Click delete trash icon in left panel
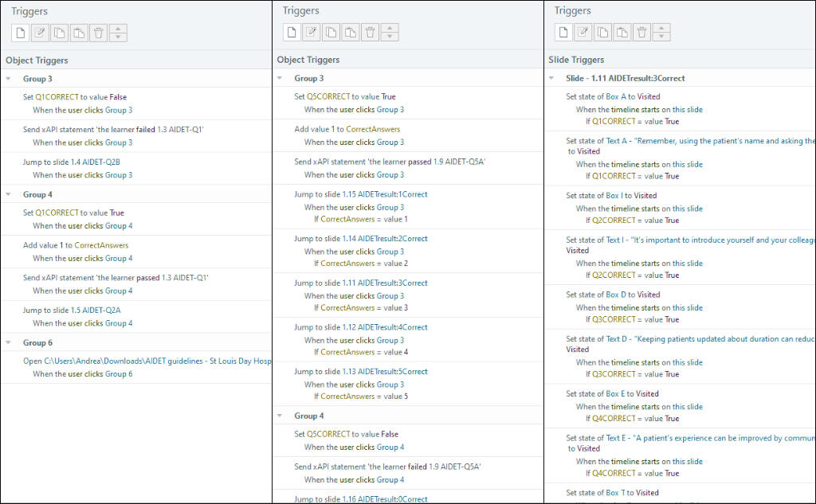Image resolution: width=816 pixels, height=504 pixels. [x=98, y=33]
